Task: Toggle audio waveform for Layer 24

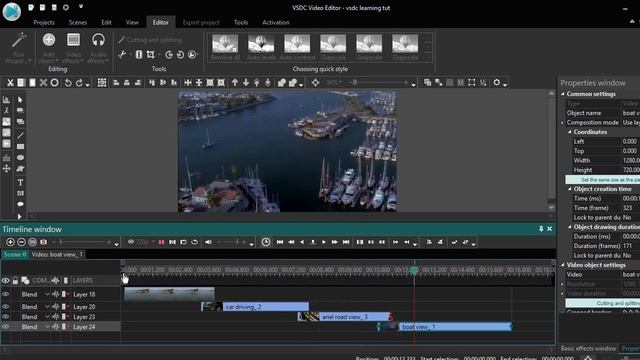Action: [x=56, y=327]
